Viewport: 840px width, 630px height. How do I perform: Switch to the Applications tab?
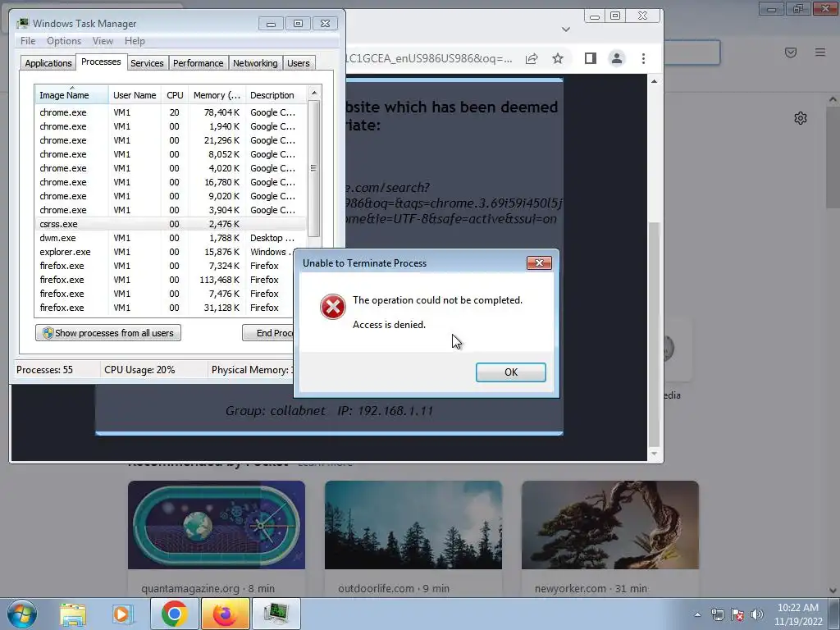pos(48,63)
